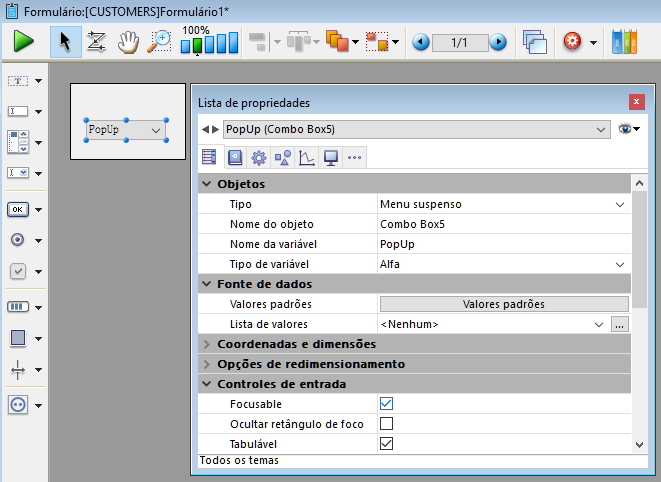This screenshot has width=661, height=482.
Task: Choose the zoom magnifier tool
Action: tap(159, 42)
